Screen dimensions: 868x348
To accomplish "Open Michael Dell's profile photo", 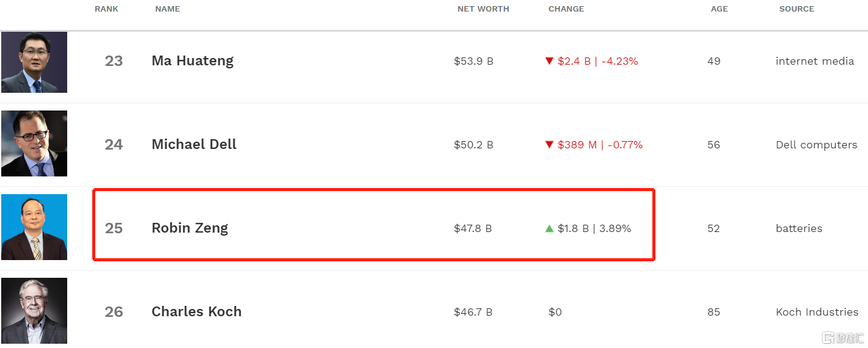I will click(34, 143).
